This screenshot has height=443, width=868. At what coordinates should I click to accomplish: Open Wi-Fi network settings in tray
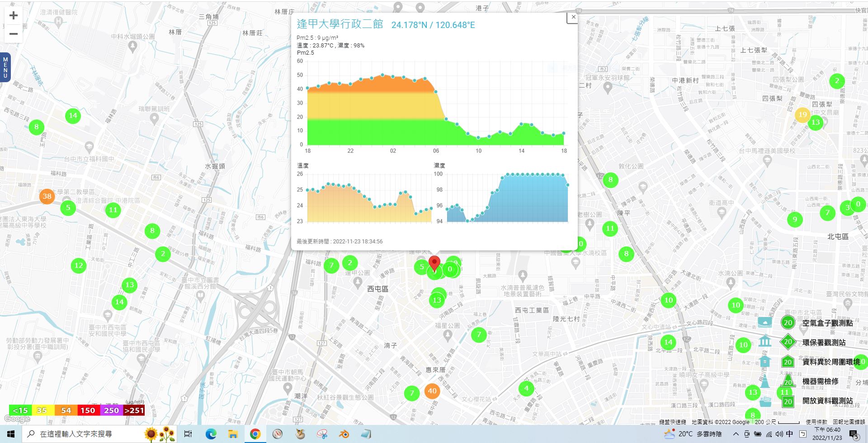(x=769, y=434)
